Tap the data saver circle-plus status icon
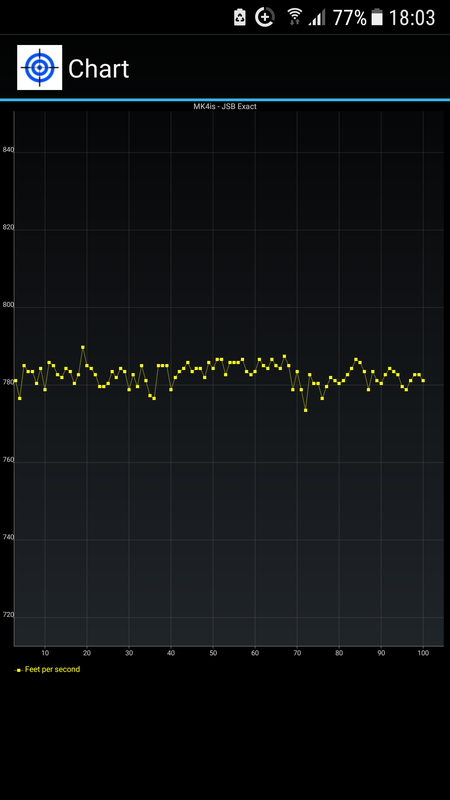Image resolution: width=450 pixels, height=800 pixels. pyautogui.click(x=265, y=17)
